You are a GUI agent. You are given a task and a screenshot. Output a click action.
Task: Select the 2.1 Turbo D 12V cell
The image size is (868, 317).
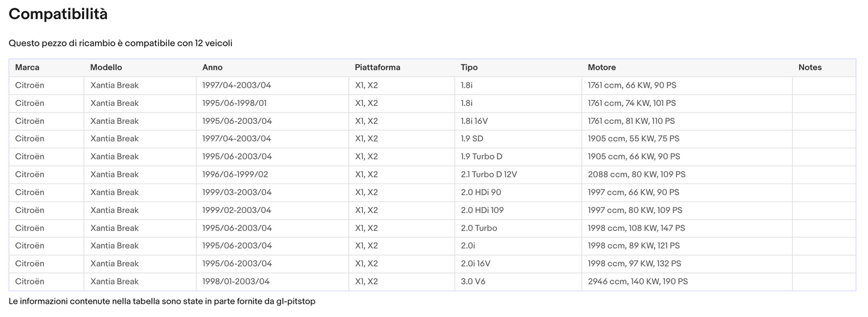click(488, 174)
